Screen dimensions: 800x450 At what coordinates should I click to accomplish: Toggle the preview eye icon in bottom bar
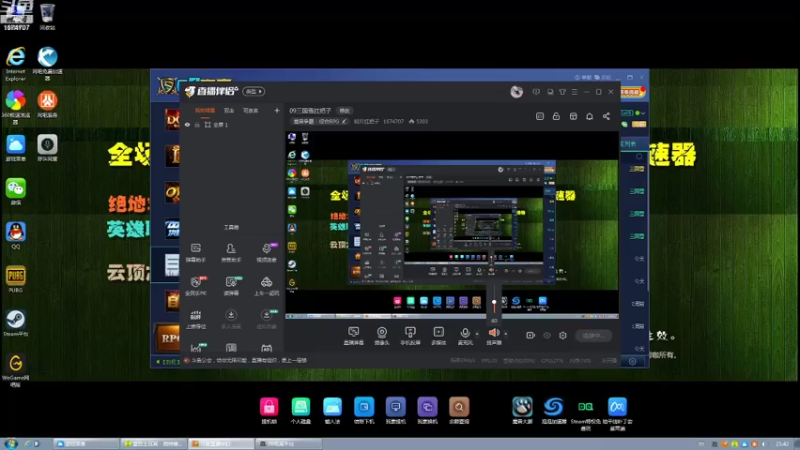point(546,335)
